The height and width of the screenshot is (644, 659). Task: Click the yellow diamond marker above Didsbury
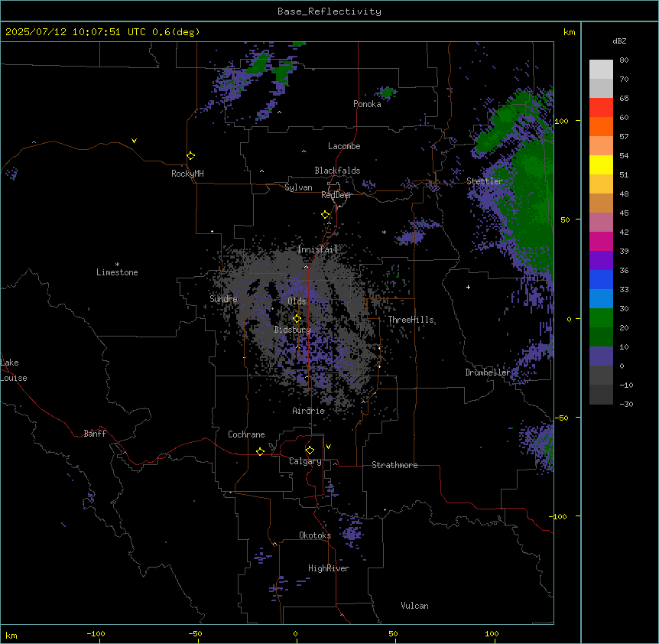point(297,319)
